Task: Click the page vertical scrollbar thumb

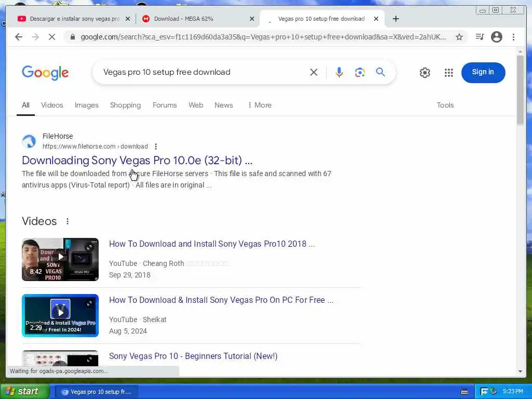Action: (x=520, y=89)
